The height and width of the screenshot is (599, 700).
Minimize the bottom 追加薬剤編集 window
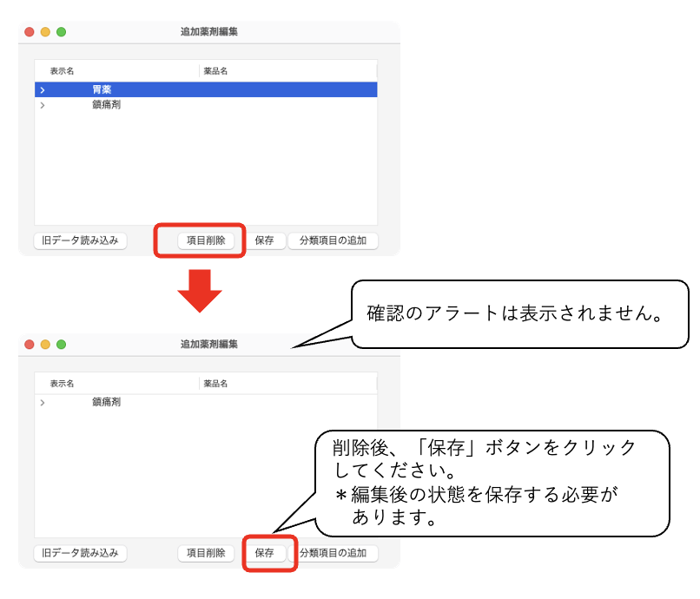coord(44,343)
